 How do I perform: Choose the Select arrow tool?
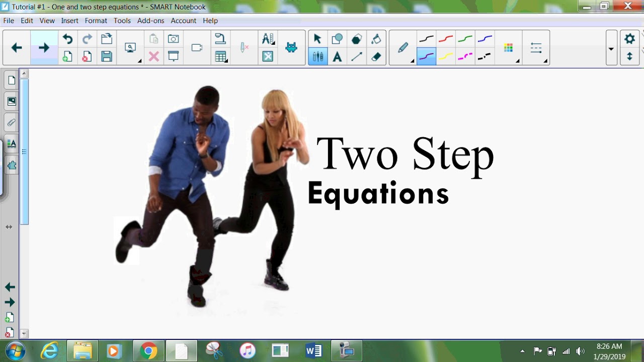(317, 39)
